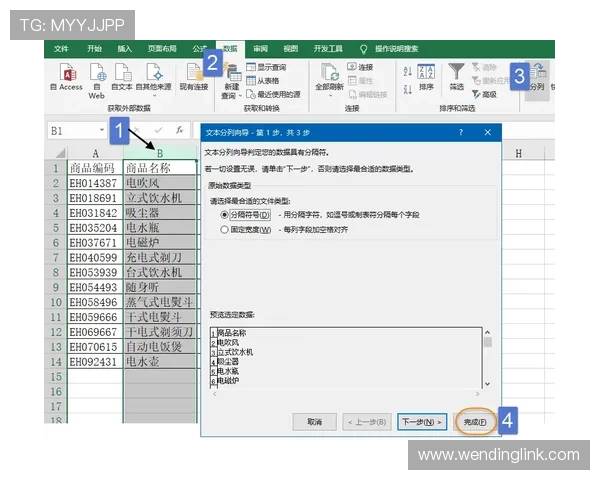The width and height of the screenshot is (600, 480).
Task: Click cell EH092431
Action: pyautogui.click(x=95, y=362)
